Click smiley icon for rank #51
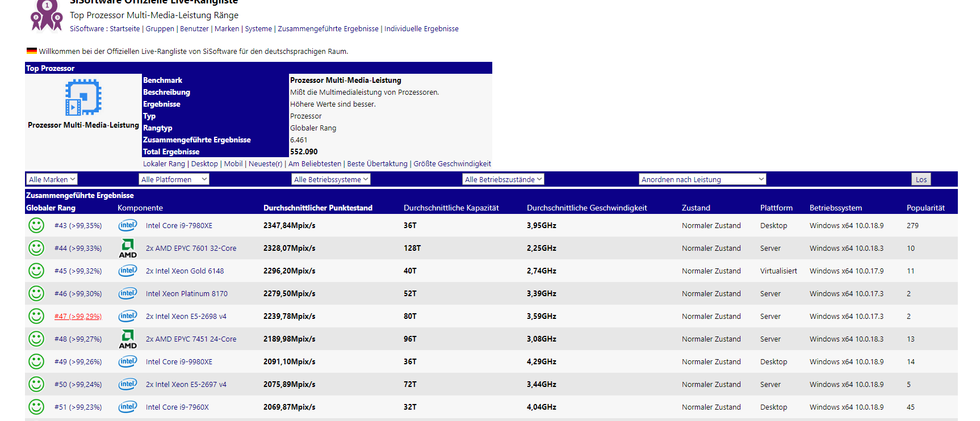Screen dimensions: 980x421 pyautogui.click(x=36, y=407)
